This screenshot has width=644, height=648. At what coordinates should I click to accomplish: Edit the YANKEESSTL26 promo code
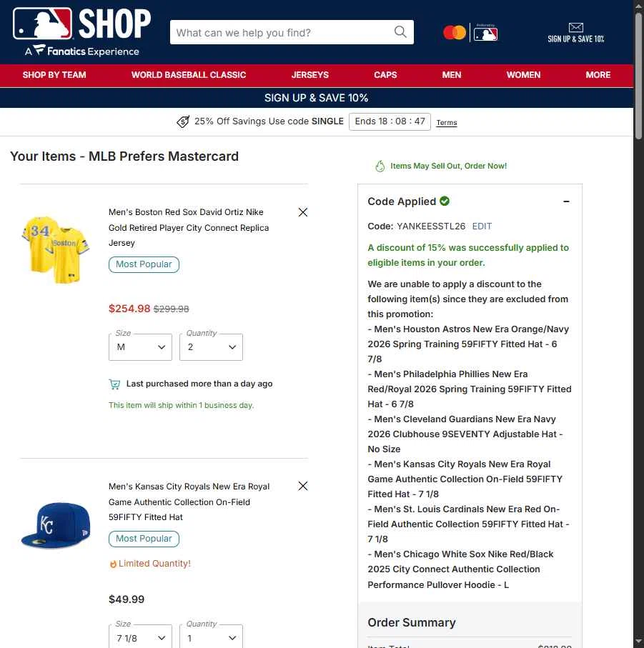[482, 226]
